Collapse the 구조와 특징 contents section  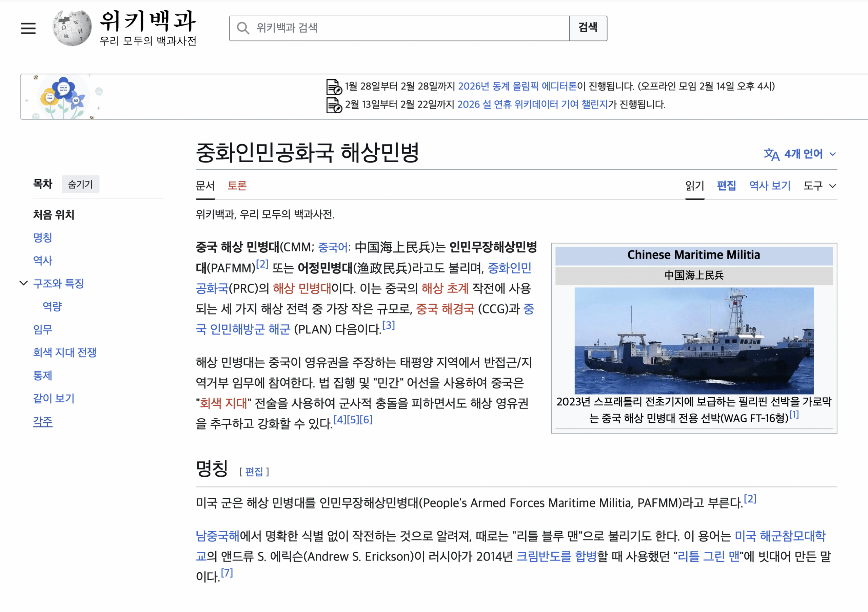(23, 283)
